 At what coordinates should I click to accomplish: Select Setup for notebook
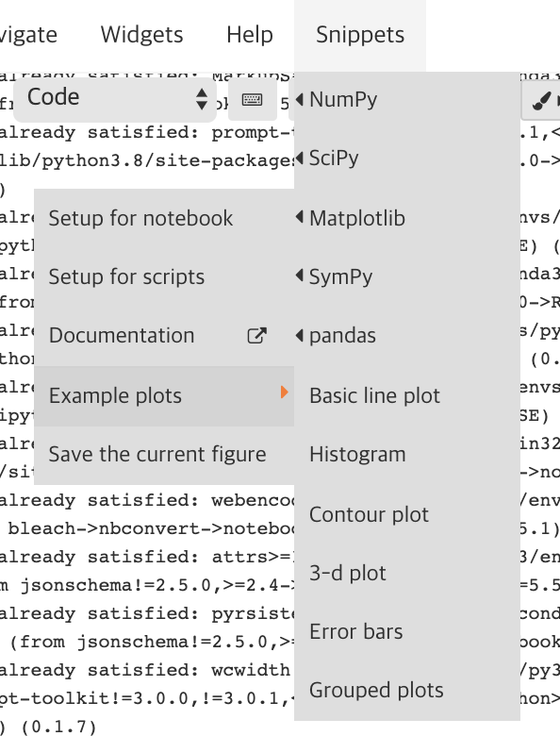pos(164,218)
